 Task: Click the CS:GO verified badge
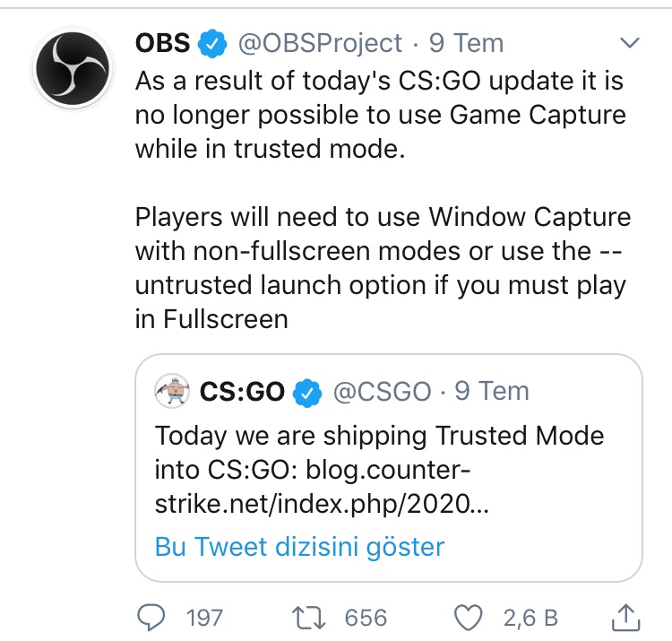pos(308,391)
